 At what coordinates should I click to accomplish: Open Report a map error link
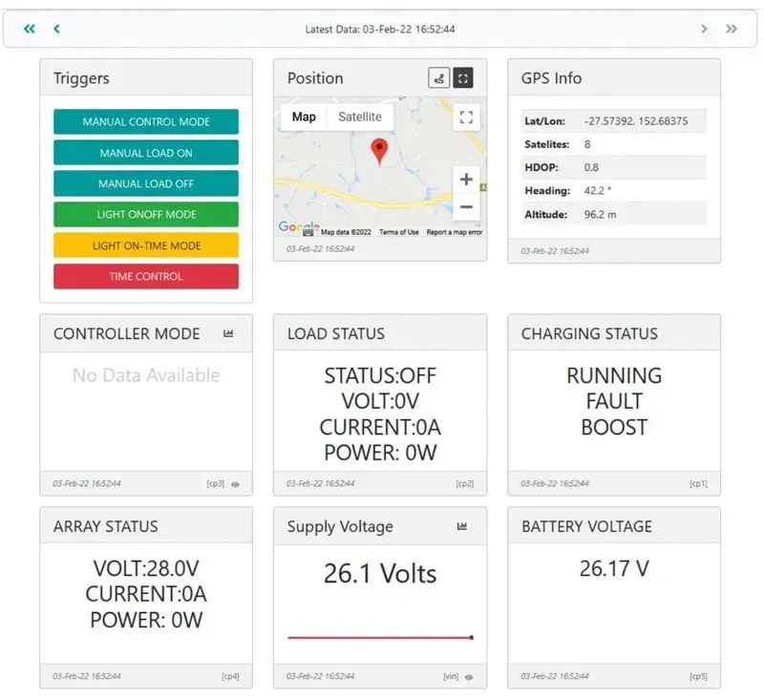coord(455,232)
